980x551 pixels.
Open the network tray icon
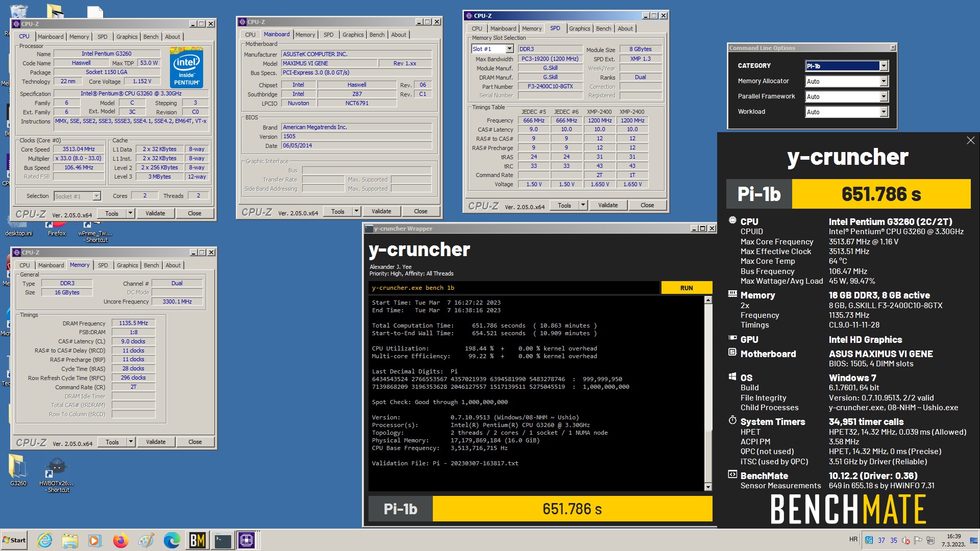(930, 540)
